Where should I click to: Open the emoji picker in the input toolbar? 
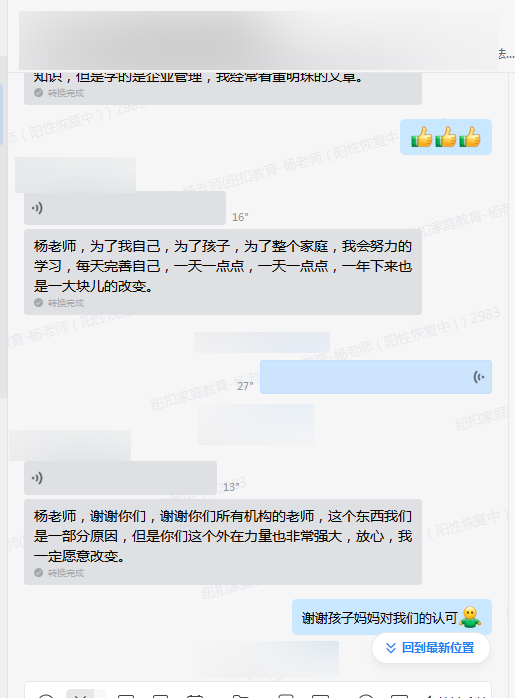click(46, 695)
